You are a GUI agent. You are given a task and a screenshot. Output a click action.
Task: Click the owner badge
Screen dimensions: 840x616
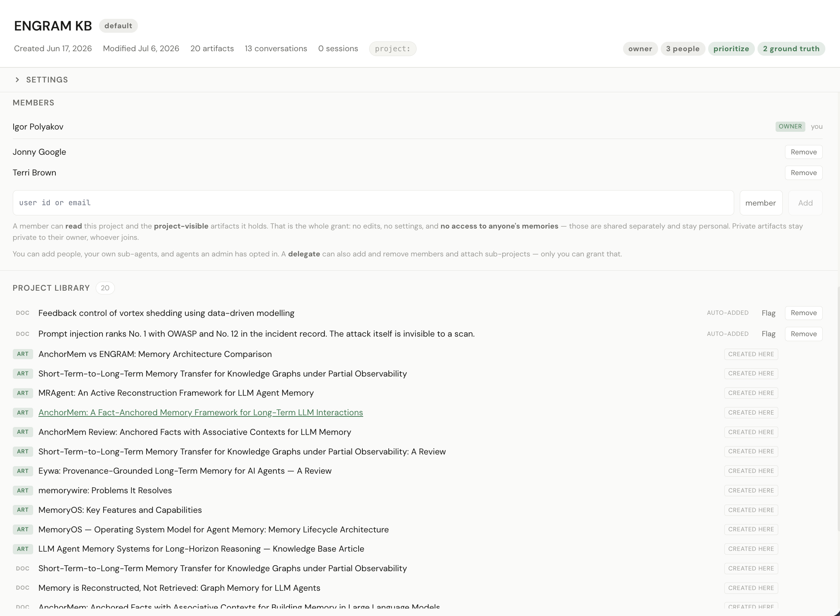point(640,49)
